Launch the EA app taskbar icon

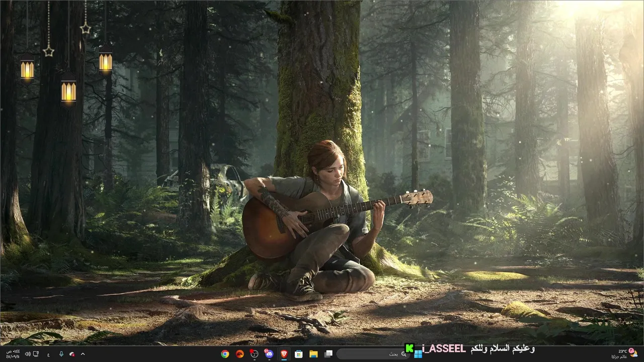(x=239, y=354)
